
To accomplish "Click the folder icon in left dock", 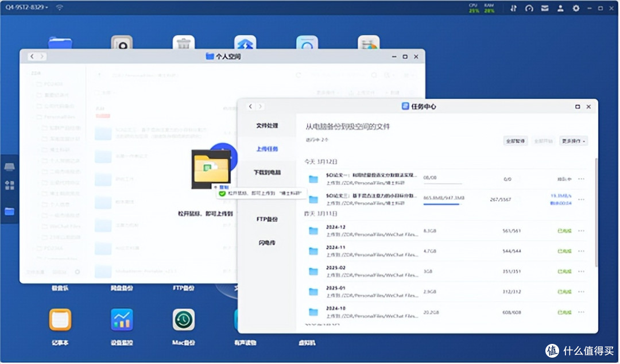I will [10, 212].
